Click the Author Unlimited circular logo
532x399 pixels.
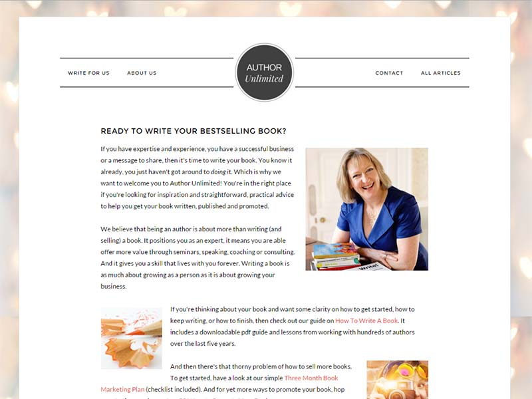tap(264, 72)
